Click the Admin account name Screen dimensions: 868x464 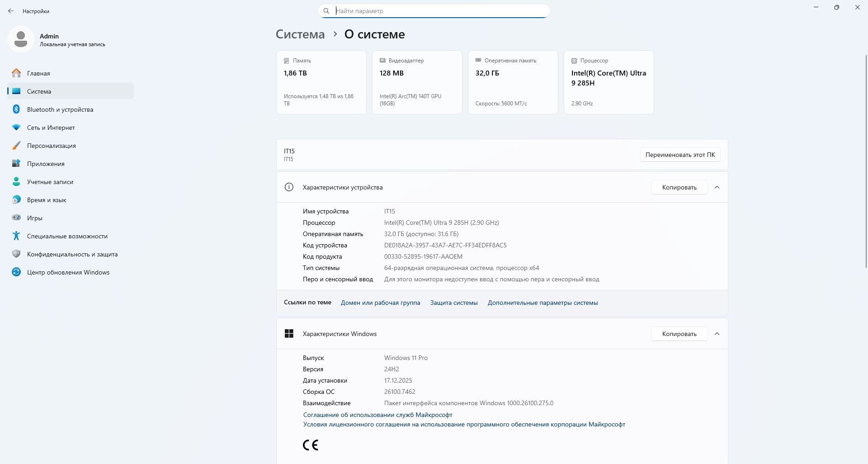click(49, 36)
